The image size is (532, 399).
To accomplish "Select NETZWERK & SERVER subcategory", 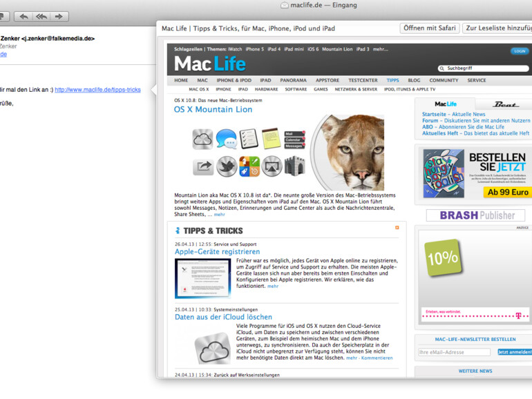I will coord(356,89).
